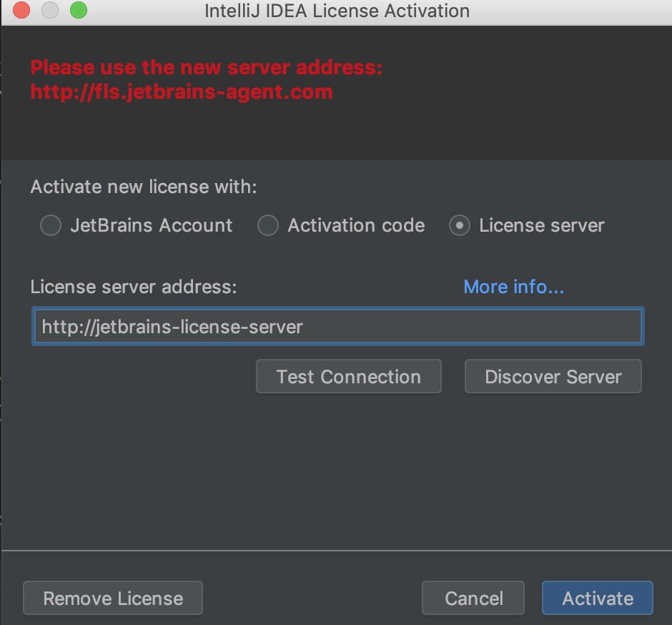The height and width of the screenshot is (625, 672).
Task: Select the License server radio button
Action: [x=459, y=226]
